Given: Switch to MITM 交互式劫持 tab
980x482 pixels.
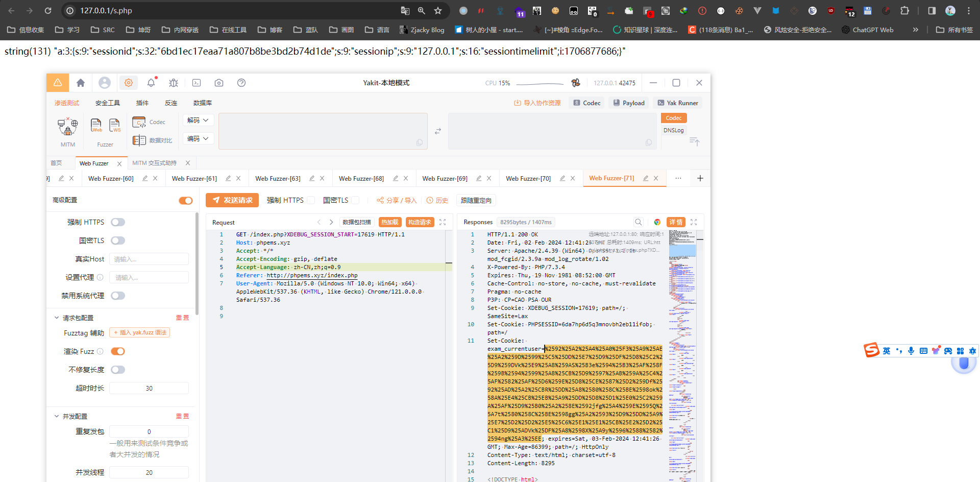Looking at the screenshot, I should (x=154, y=163).
